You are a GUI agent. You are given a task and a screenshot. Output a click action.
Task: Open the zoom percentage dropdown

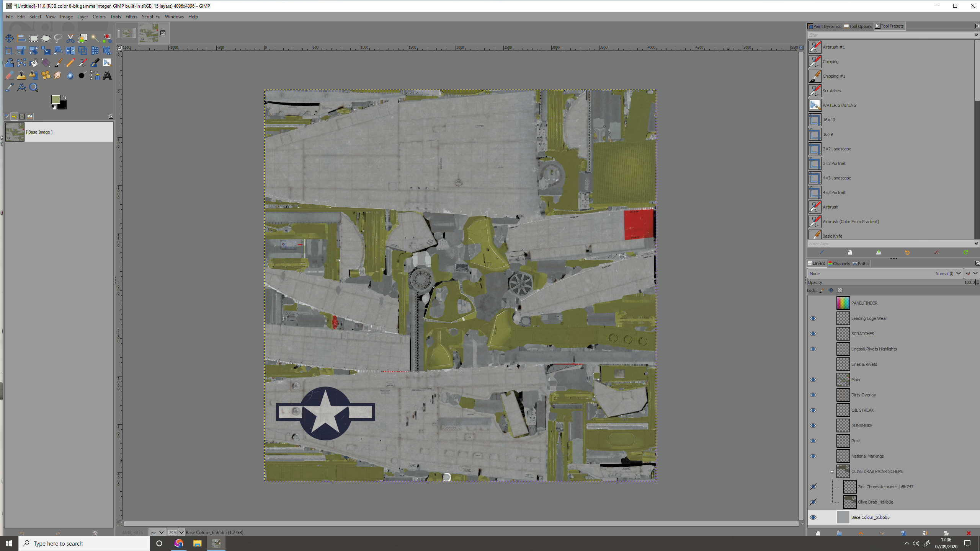pyautogui.click(x=181, y=532)
